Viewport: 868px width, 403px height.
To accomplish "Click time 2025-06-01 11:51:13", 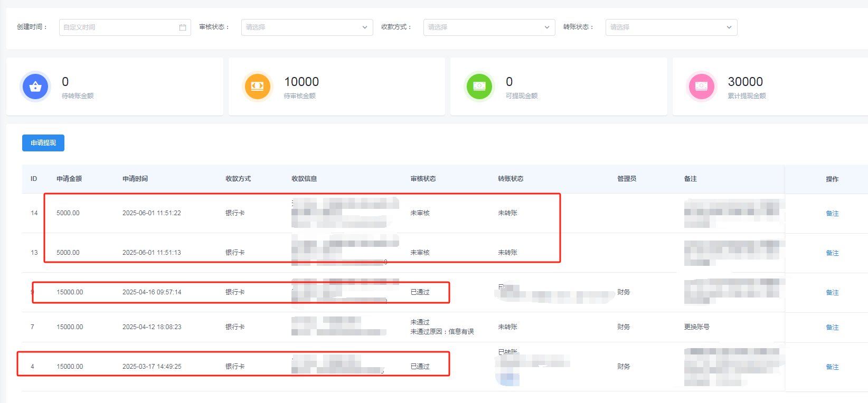I will point(152,253).
